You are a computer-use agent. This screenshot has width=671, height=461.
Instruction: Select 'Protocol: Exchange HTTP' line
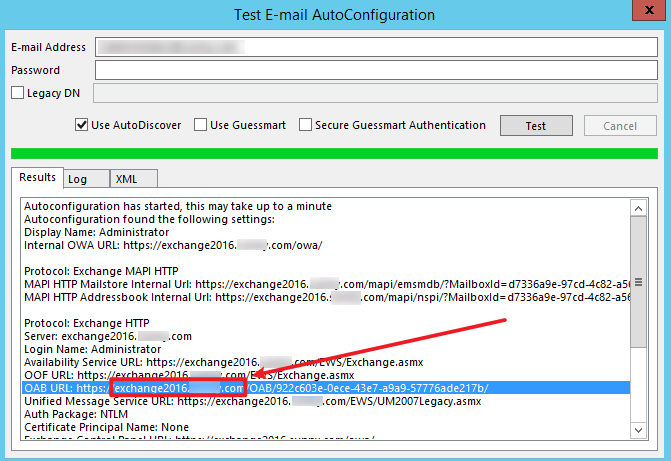coord(87,323)
